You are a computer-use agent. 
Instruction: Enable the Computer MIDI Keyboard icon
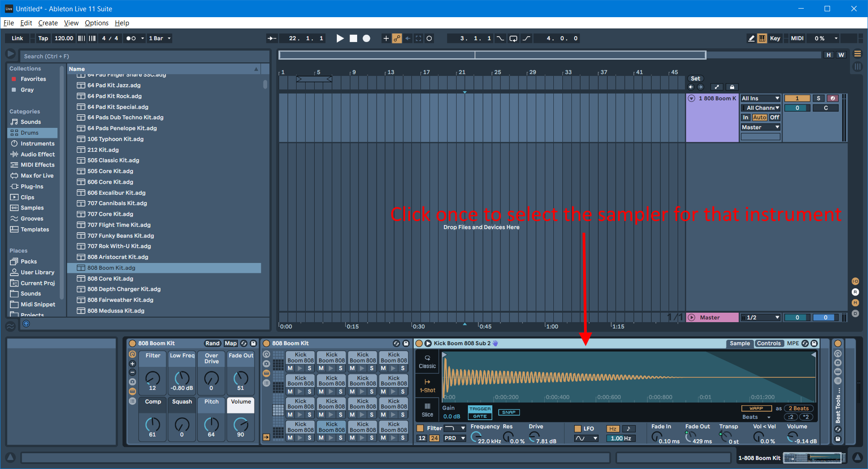coord(762,38)
